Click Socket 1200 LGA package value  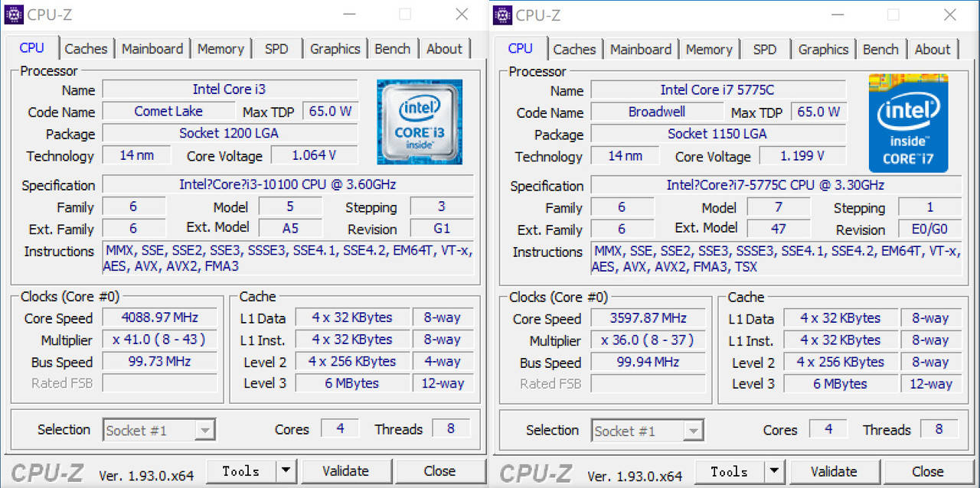[x=230, y=133]
